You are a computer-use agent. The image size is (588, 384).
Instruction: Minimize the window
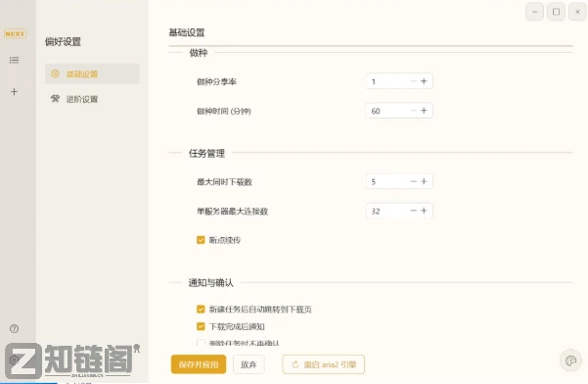(x=535, y=12)
